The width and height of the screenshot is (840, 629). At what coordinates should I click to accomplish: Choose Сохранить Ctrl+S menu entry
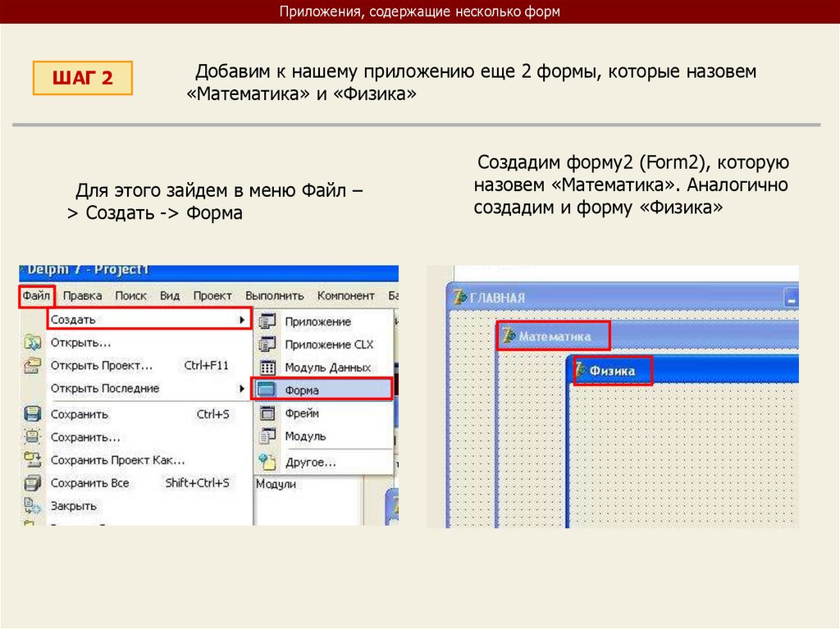tap(137, 414)
